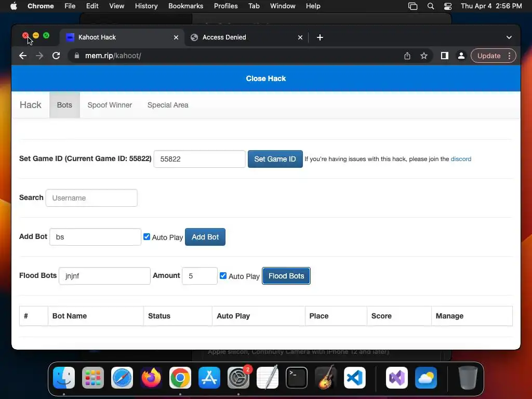Go back to the previous page
Image resolution: width=532 pixels, height=399 pixels.
[x=23, y=56]
